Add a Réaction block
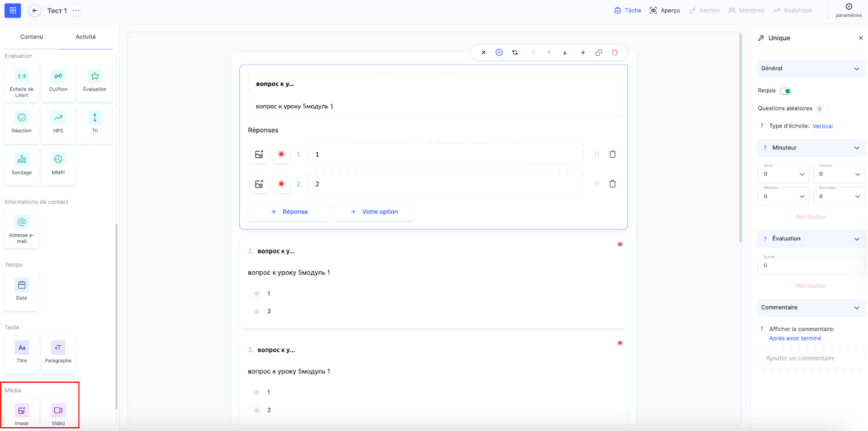The height and width of the screenshot is (431, 868). 22,125
